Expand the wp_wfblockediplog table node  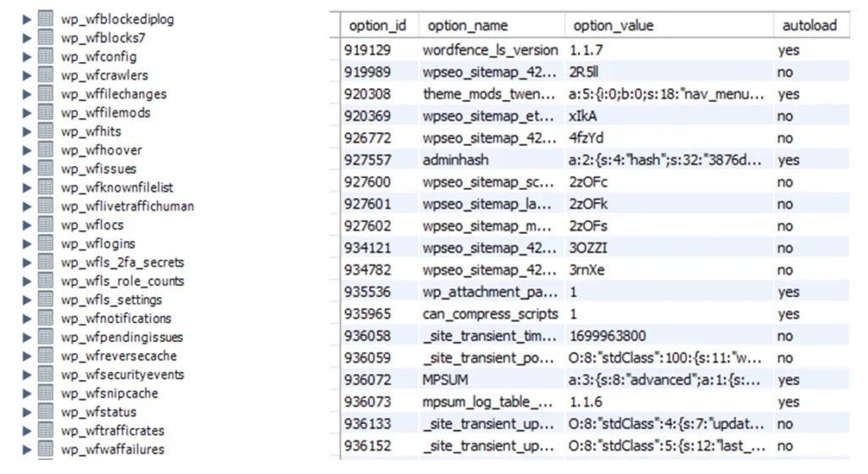(x=26, y=19)
